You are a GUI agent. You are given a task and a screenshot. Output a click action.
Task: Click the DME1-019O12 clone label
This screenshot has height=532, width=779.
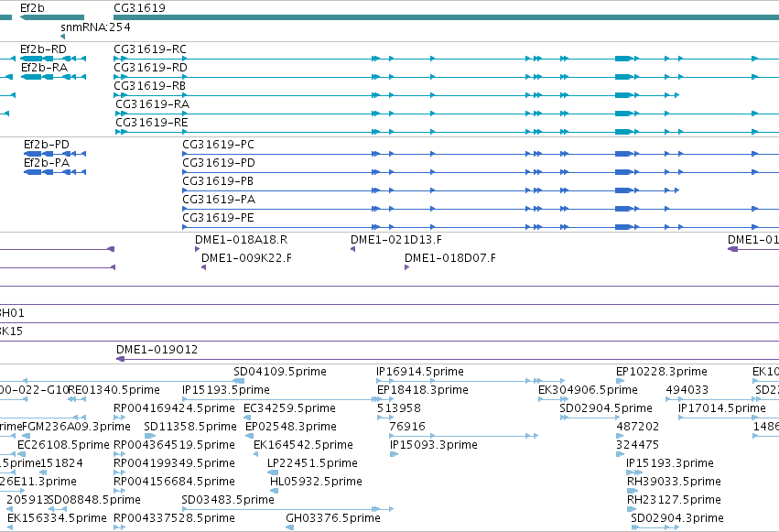tap(157, 350)
